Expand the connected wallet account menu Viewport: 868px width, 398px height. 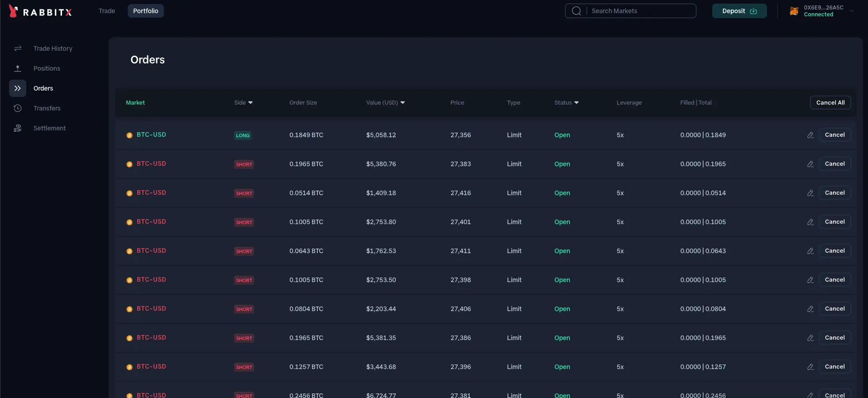coord(851,11)
